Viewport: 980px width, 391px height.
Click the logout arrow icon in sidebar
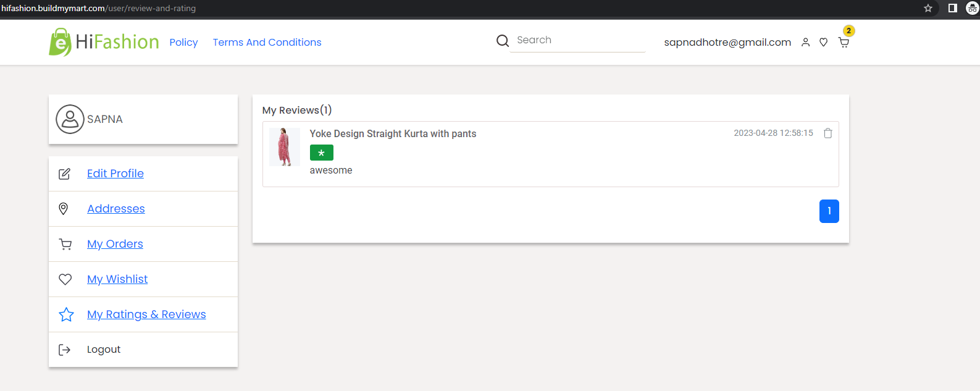[64, 350]
